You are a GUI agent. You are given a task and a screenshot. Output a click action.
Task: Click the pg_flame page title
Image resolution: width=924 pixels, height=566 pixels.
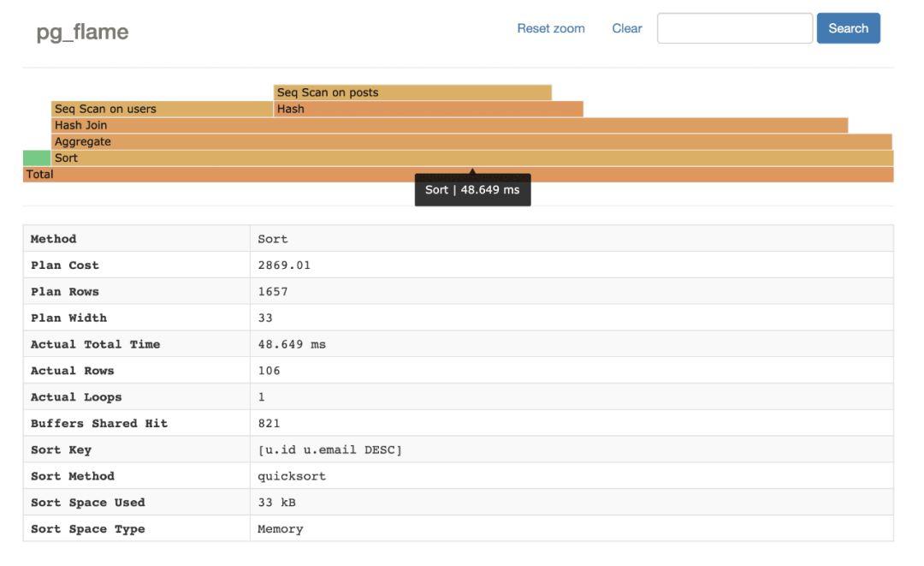point(82,32)
